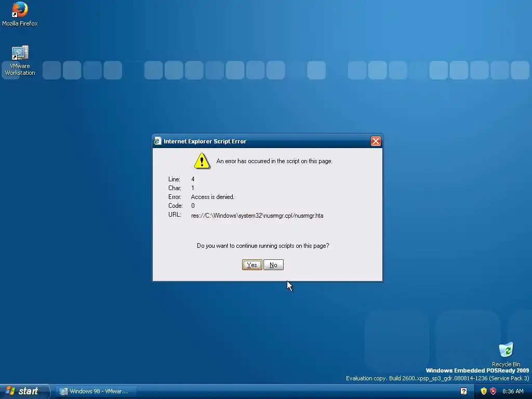532x399 pixels.
Task: Click the 'Code:' label in the dialog
Action: 176,206
